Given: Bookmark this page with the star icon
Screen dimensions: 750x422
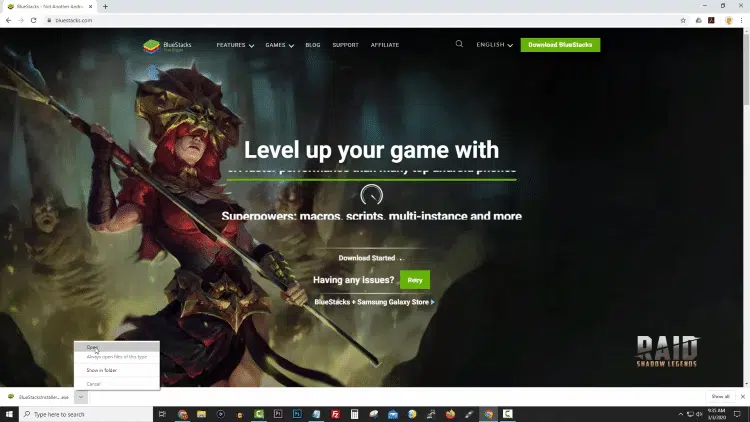Looking at the screenshot, I should point(683,21).
